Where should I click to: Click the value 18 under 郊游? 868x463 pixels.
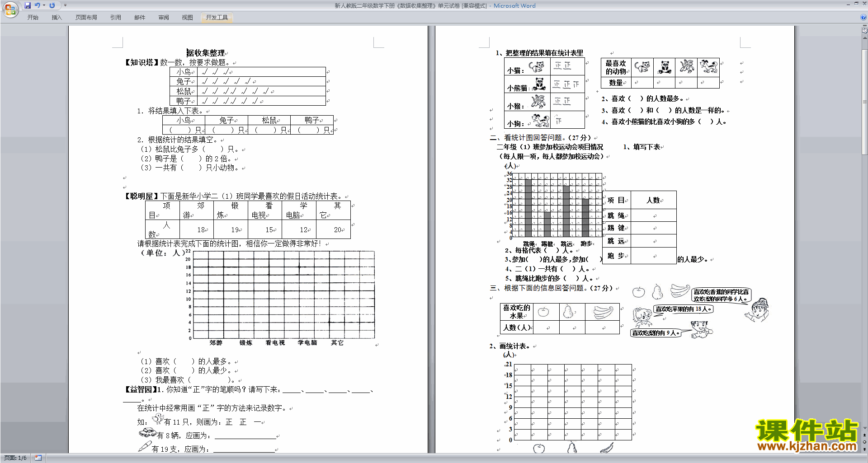[201, 229]
